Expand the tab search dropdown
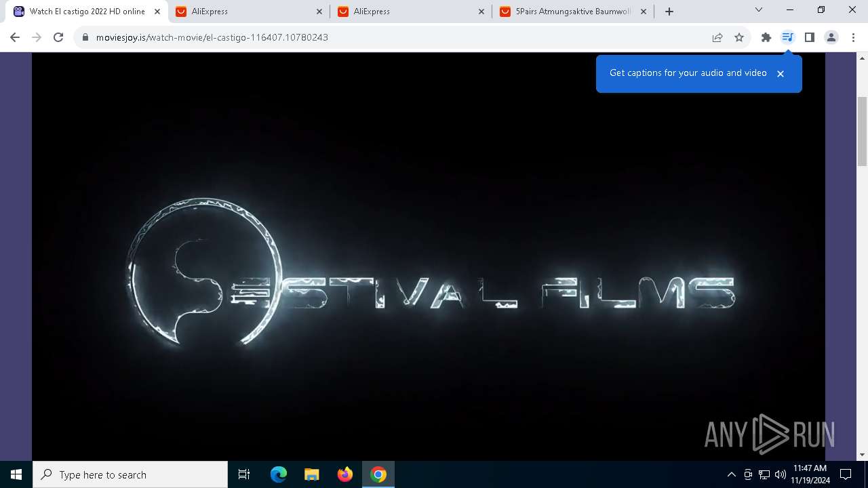868x488 pixels. (x=759, y=10)
